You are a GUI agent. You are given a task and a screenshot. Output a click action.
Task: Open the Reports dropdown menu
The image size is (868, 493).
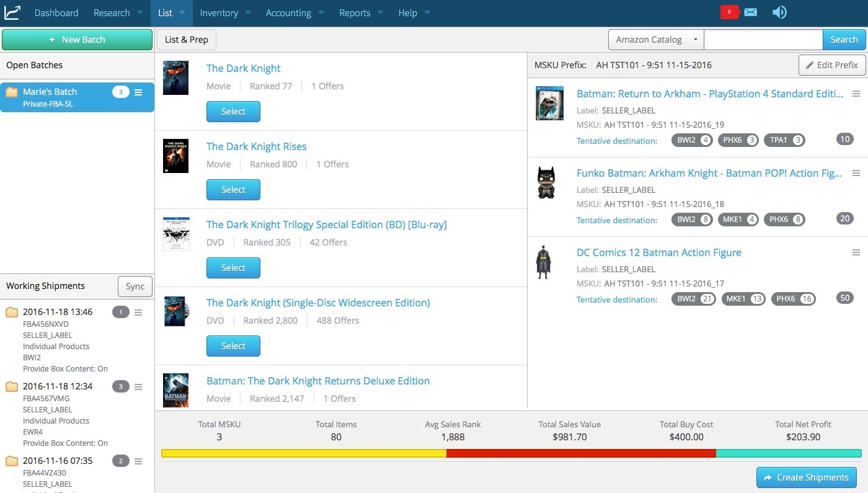coord(361,12)
